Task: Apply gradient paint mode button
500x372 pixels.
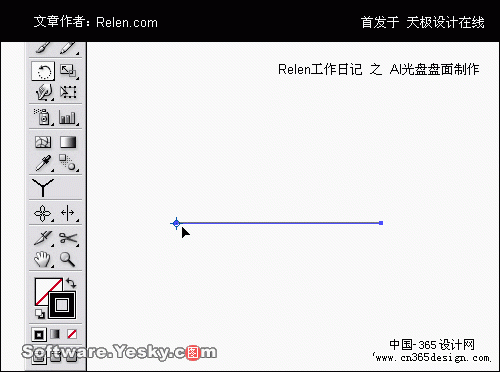Action: (x=55, y=334)
